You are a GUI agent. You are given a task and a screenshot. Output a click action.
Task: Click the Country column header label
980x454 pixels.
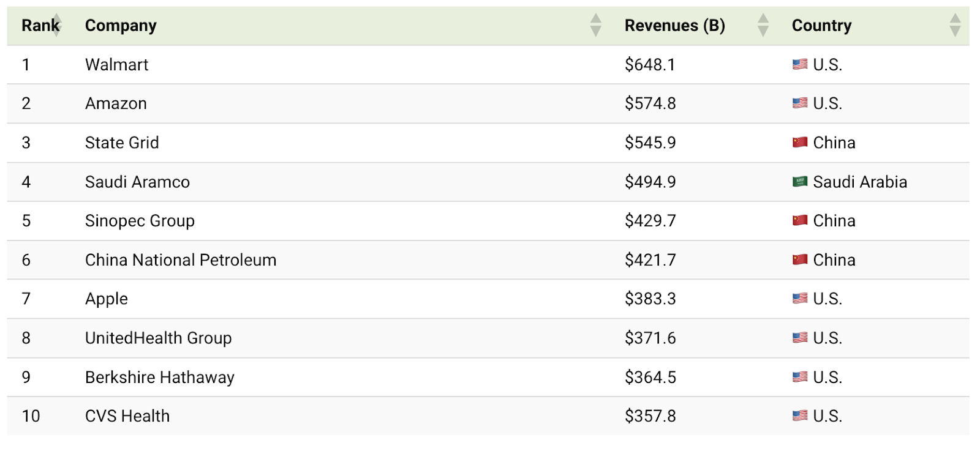[x=821, y=25]
